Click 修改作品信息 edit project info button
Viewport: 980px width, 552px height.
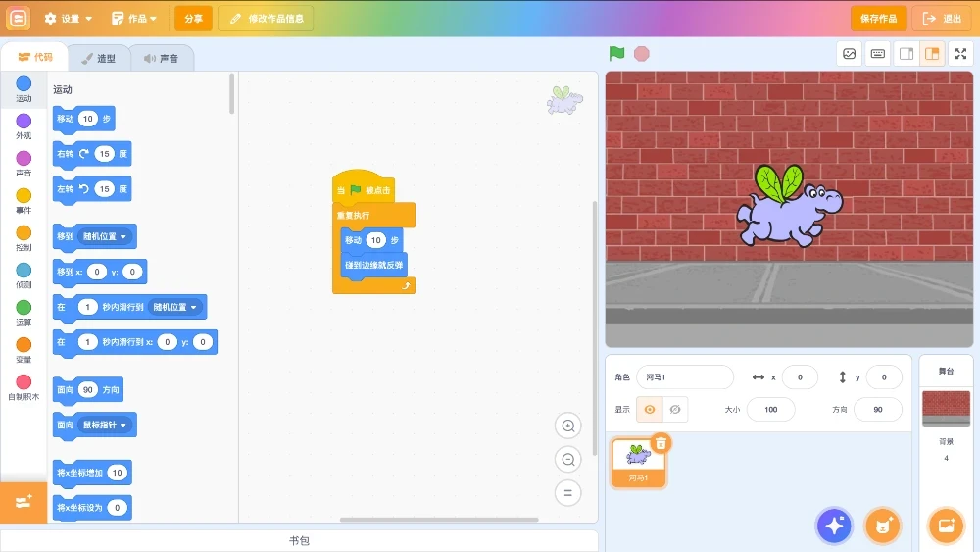266,19
